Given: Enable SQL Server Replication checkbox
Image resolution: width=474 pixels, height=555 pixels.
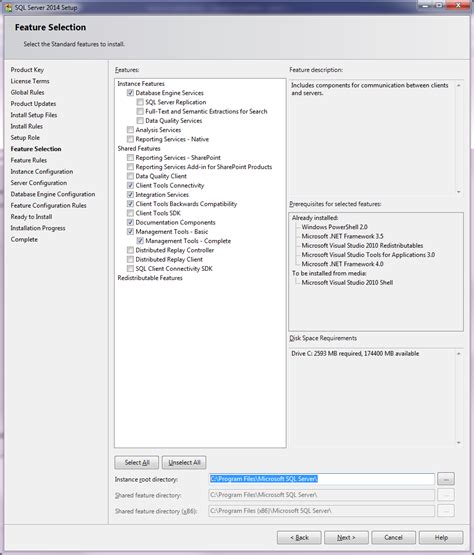Looking at the screenshot, I should pyautogui.click(x=140, y=102).
